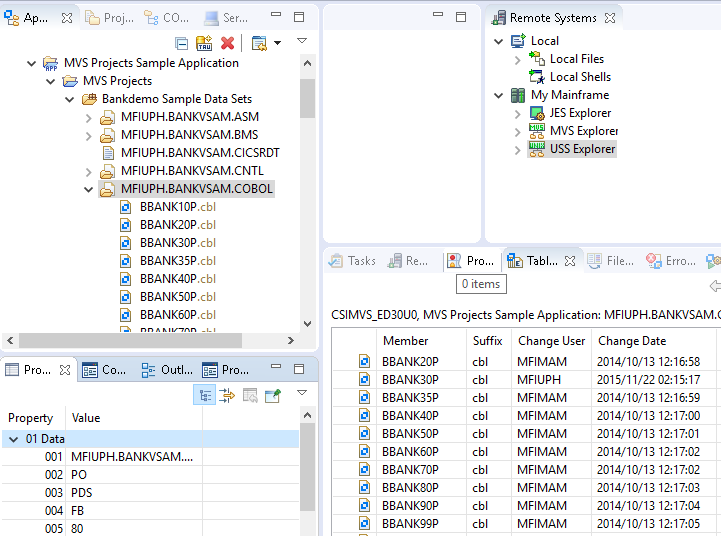This screenshot has width=721, height=536.
Task: Click the link-with-arrows icon in Properties toolbar
Action: pos(227,396)
